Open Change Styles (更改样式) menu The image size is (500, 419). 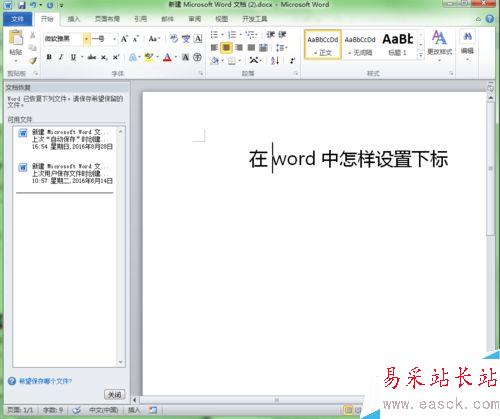[440, 46]
